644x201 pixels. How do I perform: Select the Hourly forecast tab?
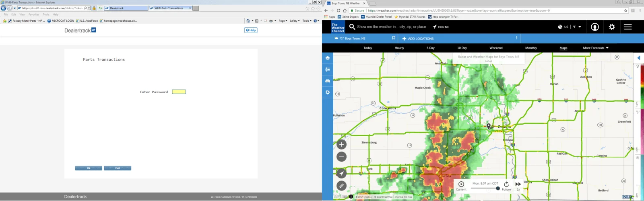click(399, 48)
